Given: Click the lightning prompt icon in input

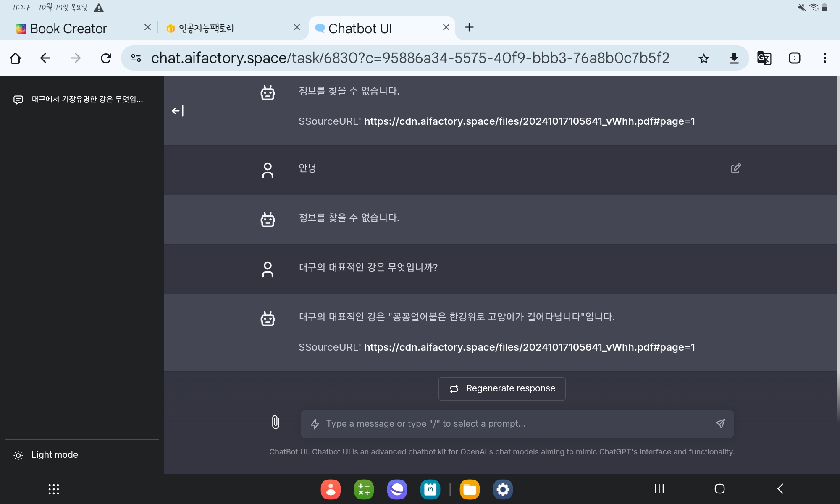Looking at the screenshot, I should (315, 424).
